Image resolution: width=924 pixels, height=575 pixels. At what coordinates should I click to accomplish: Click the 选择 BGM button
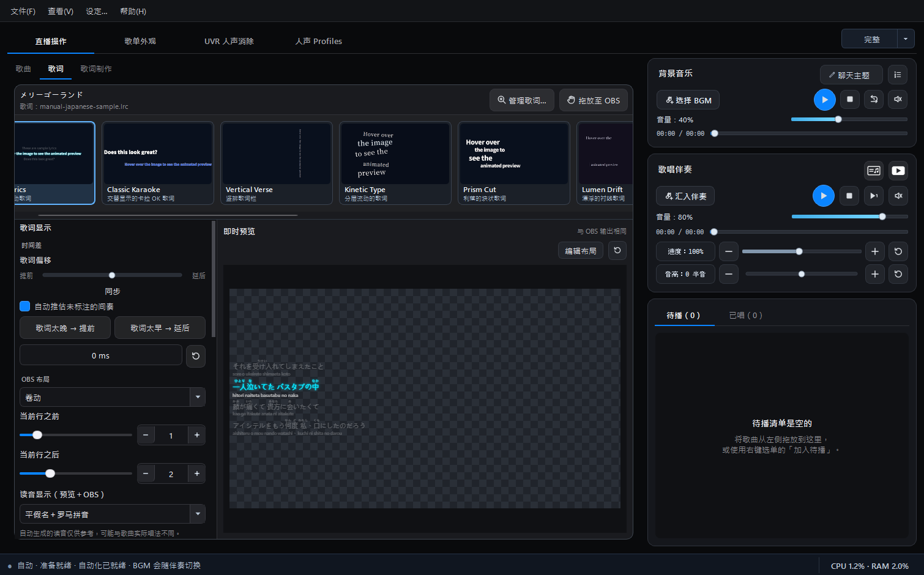(688, 100)
